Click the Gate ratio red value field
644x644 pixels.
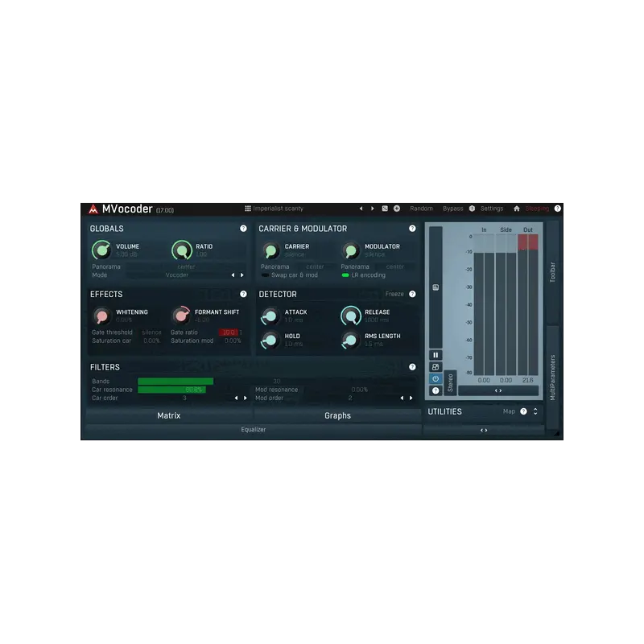(229, 332)
